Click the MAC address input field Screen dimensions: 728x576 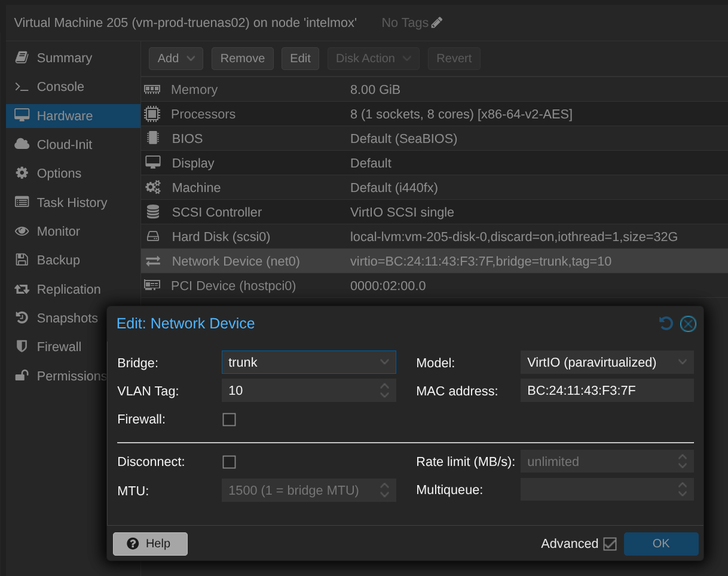606,391
